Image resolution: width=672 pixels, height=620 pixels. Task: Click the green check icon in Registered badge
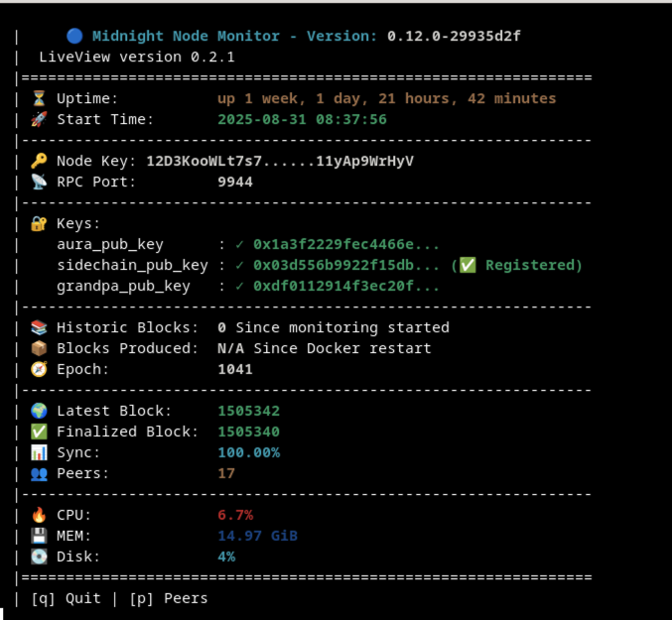tap(468, 265)
